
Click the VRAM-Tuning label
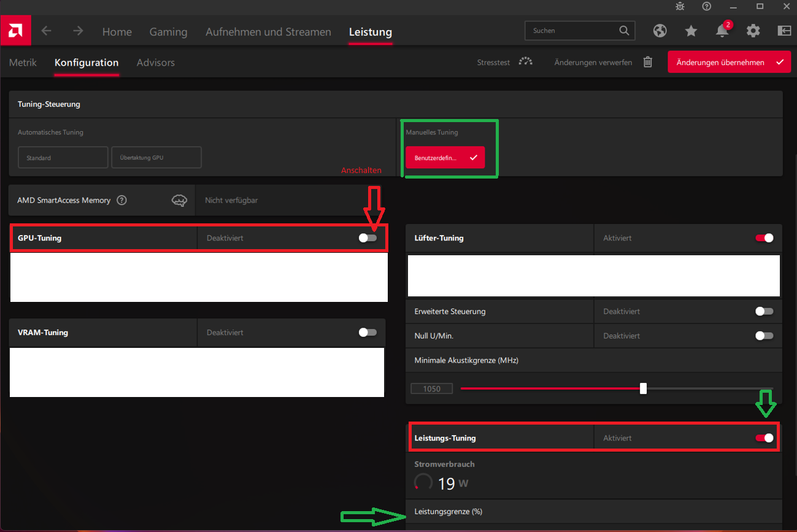43,332
